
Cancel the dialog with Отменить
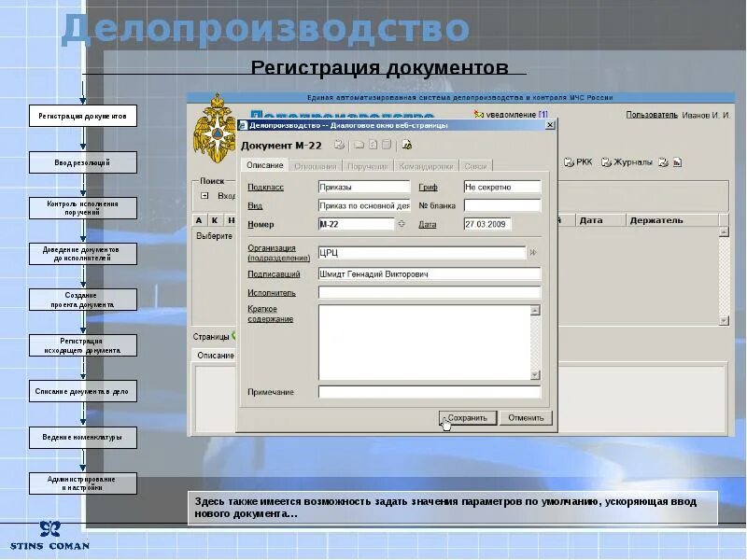(526, 417)
